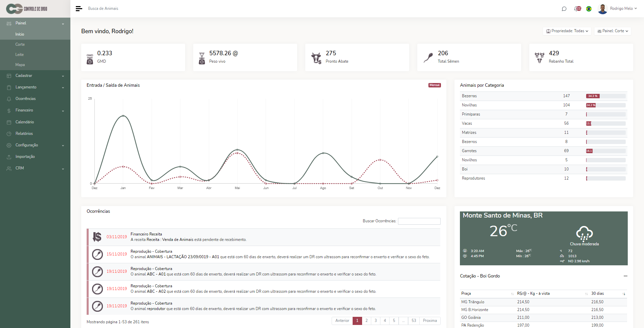
Task: Click the Calendário sidebar icon
Action: [9, 122]
